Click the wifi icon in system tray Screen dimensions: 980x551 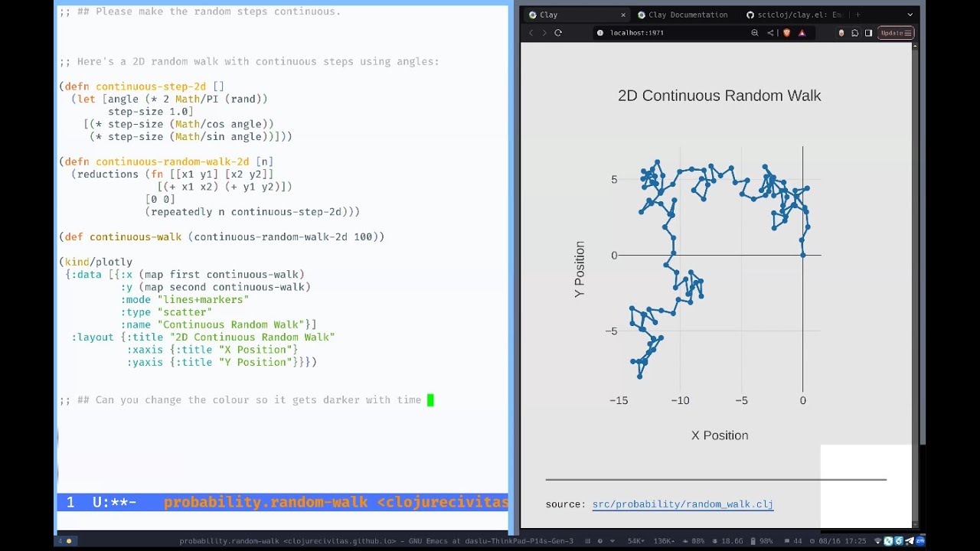click(877, 541)
